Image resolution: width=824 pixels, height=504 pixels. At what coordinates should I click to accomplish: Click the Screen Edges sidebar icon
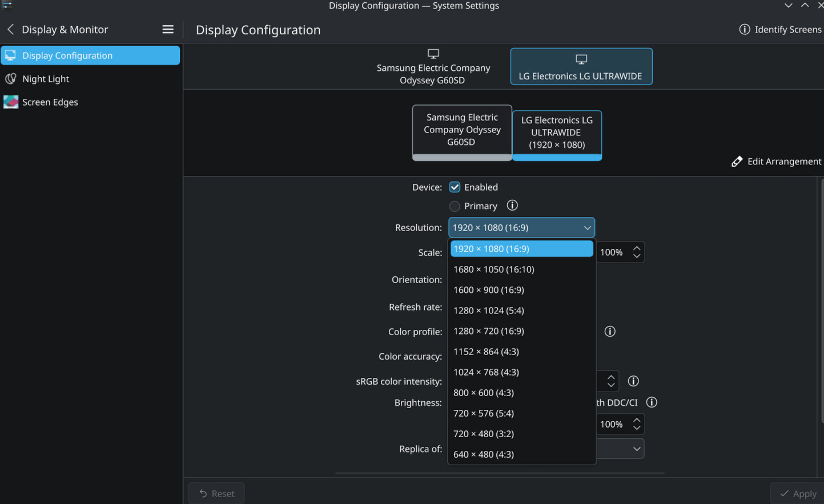point(10,102)
